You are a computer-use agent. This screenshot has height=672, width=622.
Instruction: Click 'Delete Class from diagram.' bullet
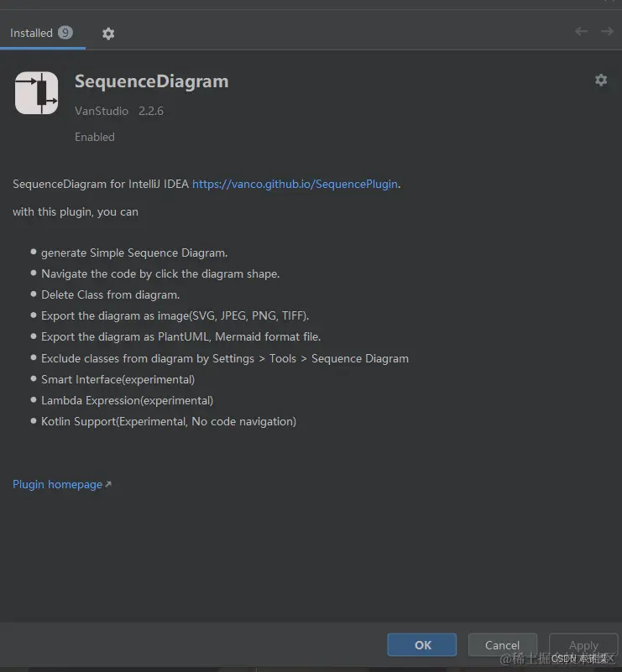pyautogui.click(x=110, y=294)
